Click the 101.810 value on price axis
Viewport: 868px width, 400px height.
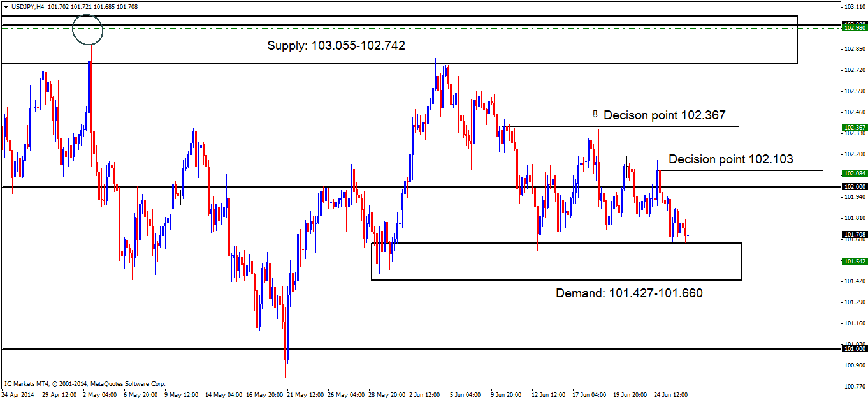(854, 218)
